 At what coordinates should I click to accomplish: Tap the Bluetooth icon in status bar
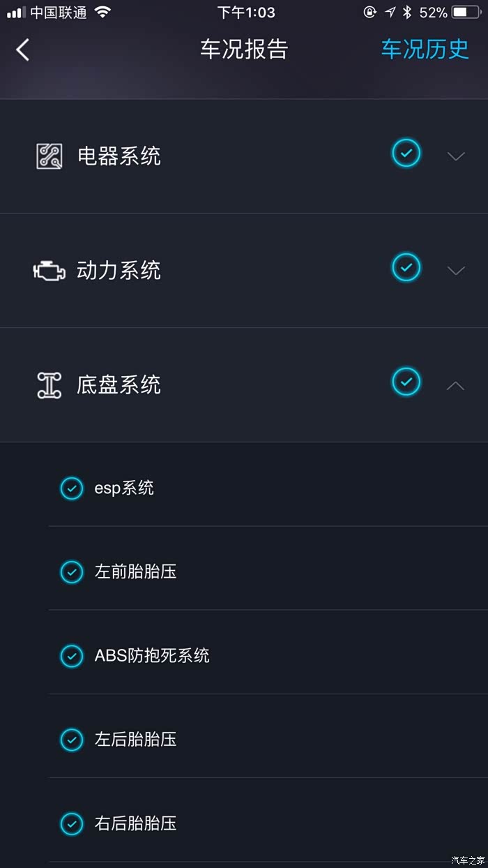407,13
